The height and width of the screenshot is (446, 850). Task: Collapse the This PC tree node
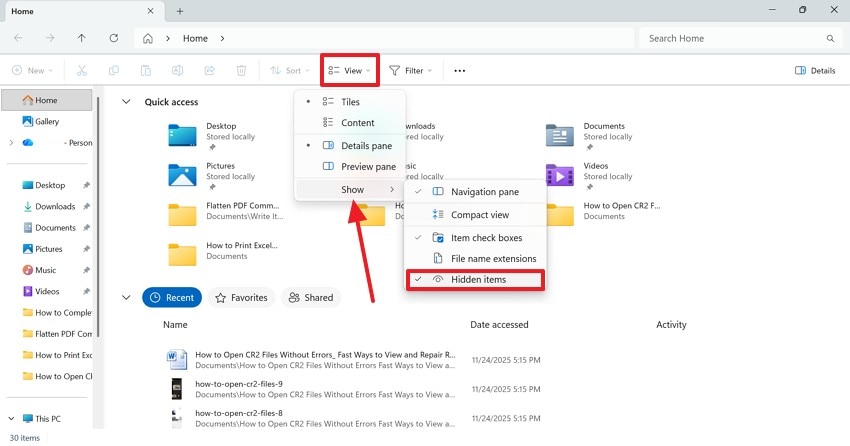point(11,418)
